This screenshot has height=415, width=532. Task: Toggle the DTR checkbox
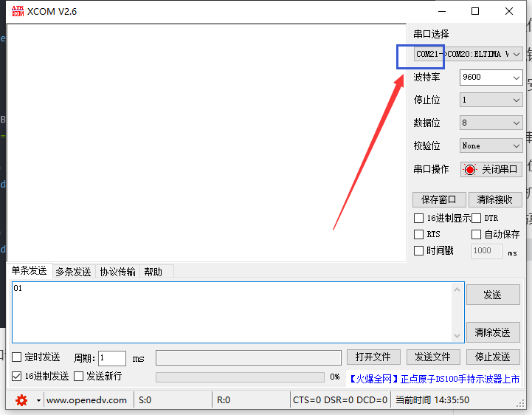tap(477, 218)
